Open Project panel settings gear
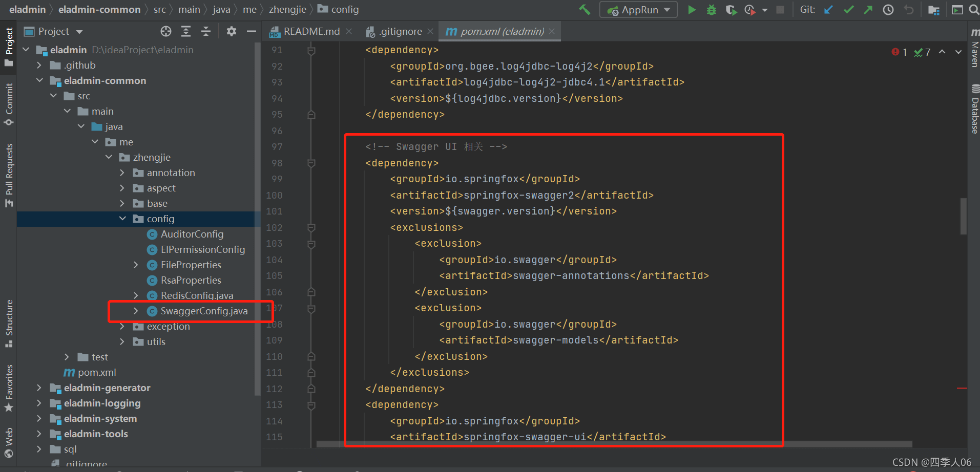Image resolution: width=980 pixels, height=472 pixels. [x=232, y=31]
